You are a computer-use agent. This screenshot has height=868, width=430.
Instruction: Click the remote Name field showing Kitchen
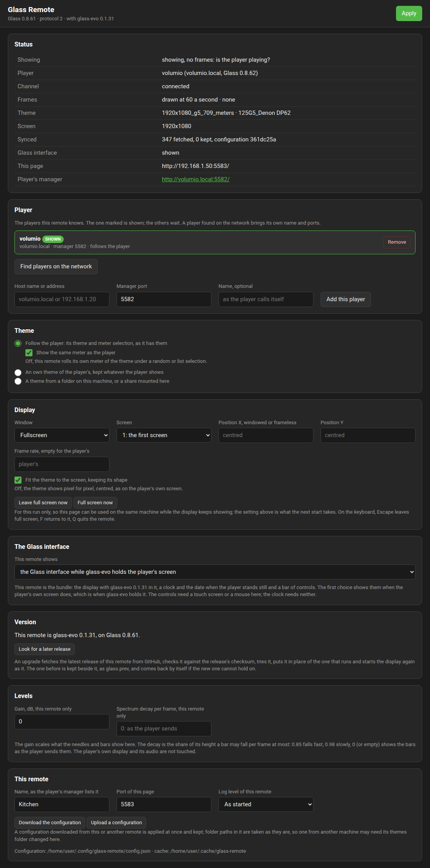[62, 804]
